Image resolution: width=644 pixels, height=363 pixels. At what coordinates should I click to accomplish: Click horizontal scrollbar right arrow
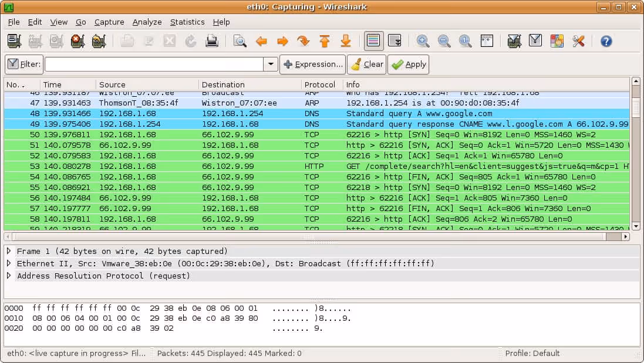point(626,237)
